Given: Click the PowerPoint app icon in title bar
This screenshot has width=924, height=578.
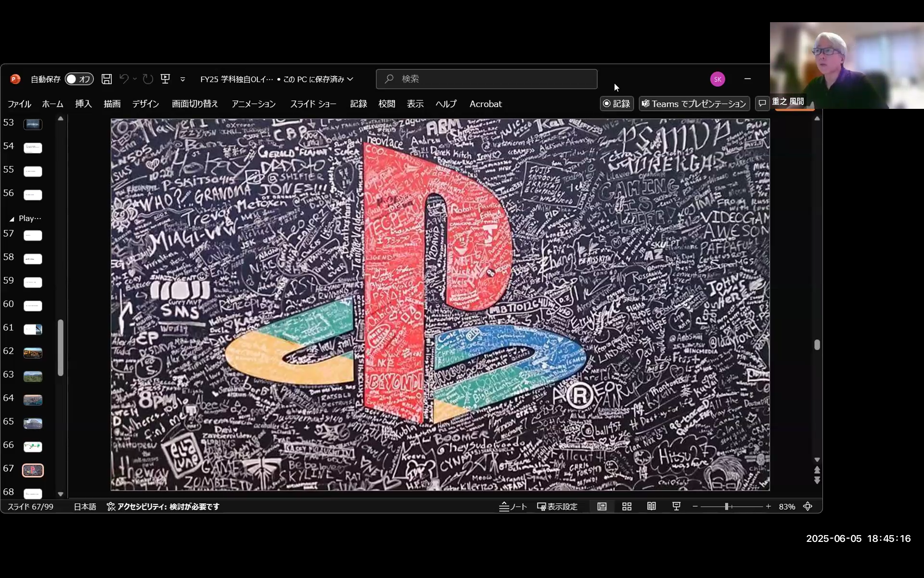Looking at the screenshot, I should pyautogui.click(x=15, y=79).
